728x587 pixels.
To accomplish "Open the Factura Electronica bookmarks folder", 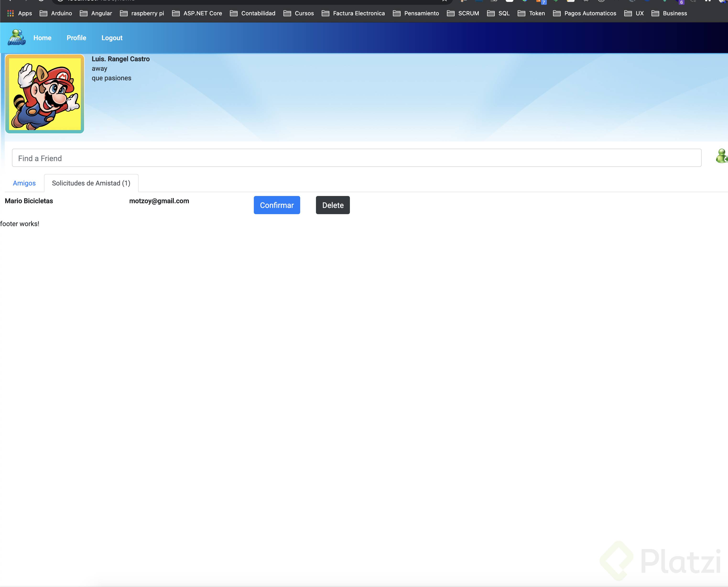I will [359, 13].
